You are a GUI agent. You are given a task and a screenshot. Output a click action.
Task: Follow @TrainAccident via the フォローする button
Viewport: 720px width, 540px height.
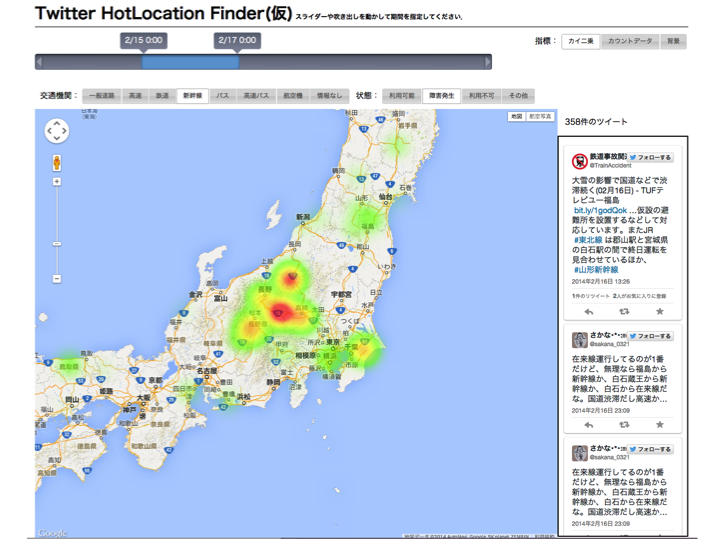click(x=650, y=158)
